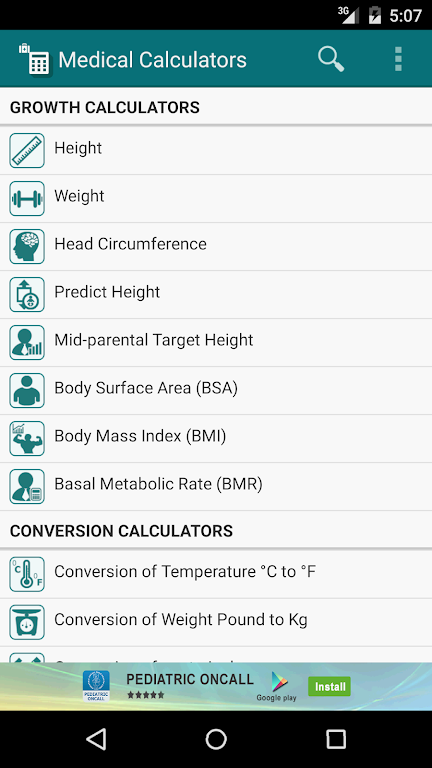Tap the Basal Metabolic Rate icon

pyautogui.click(x=27, y=486)
